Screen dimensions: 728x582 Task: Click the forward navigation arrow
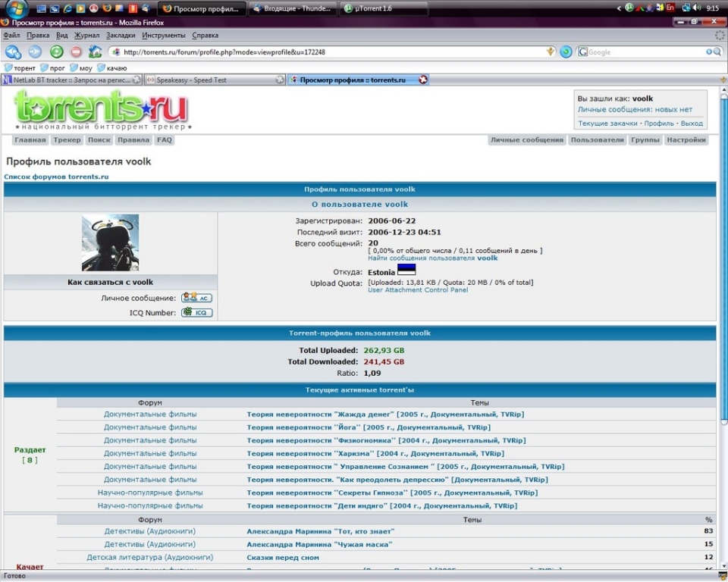point(35,52)
